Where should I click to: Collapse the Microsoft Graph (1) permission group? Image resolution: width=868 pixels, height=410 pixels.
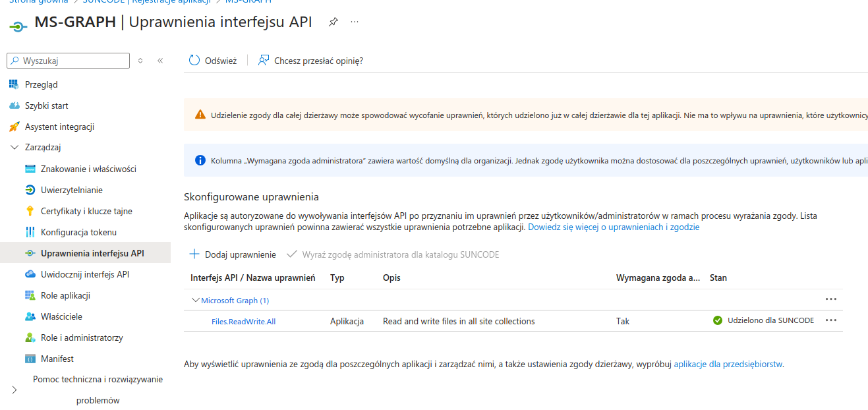click(195, 300)
